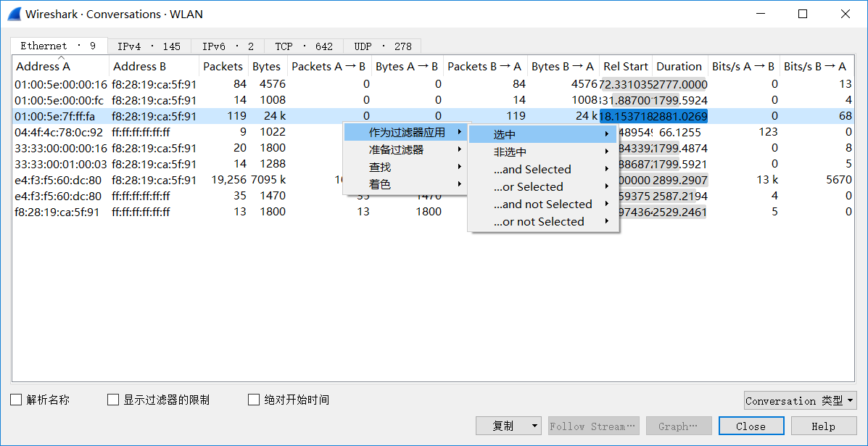Open the 查找 context menu entry
868x446 pixels.
click(x=407, y=167)
